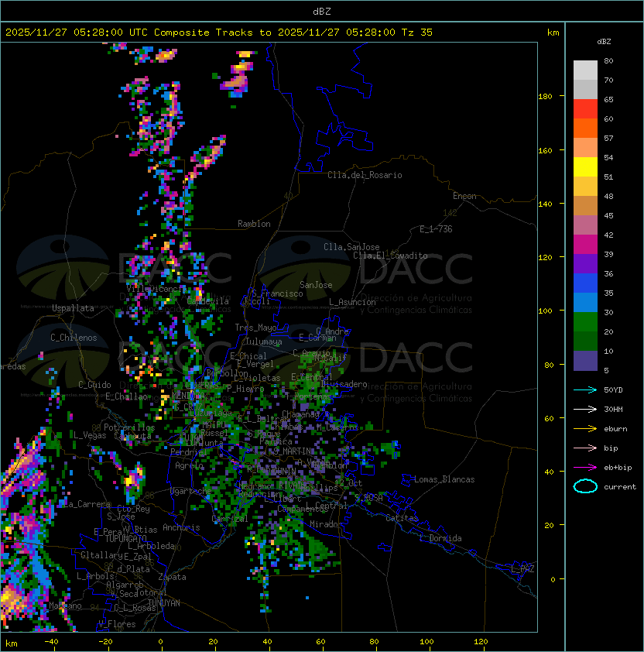Click the L_Vegas map label

click(90, 435)
